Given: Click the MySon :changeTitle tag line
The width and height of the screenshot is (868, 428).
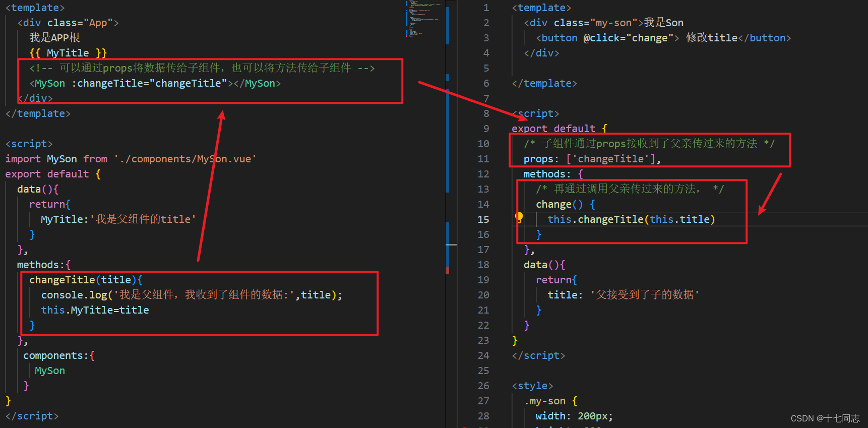Looking at the screenshot, I should [155, 83].
